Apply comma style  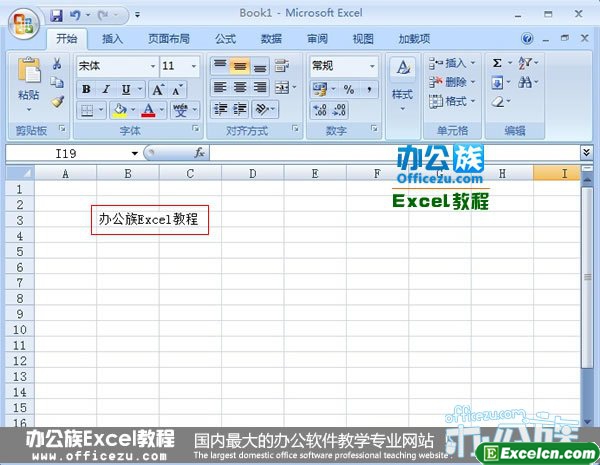point(368,90)
